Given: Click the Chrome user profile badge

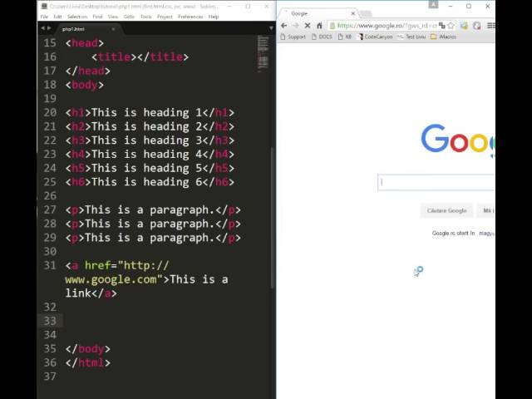Looking at the screenshot, I should click(x=433, y=4).
